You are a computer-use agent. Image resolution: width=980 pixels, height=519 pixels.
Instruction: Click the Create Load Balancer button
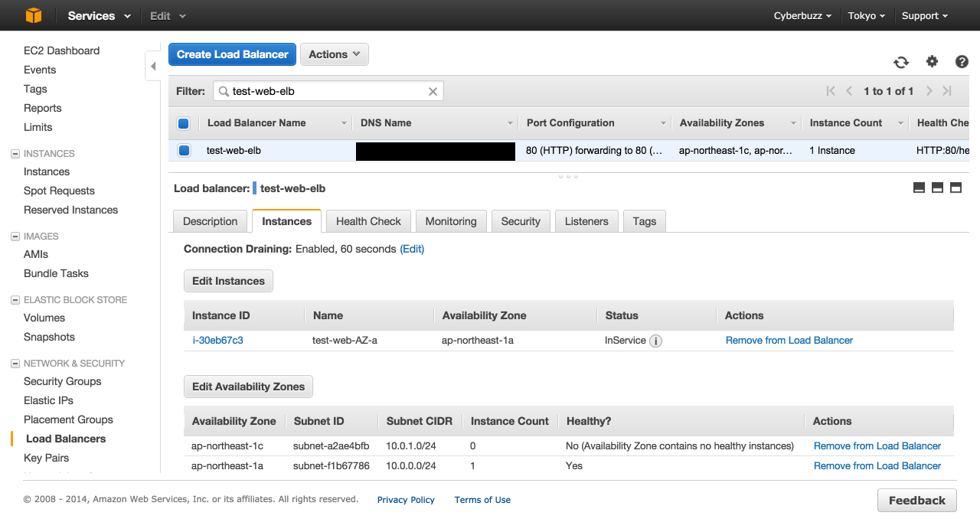[x=232, y=54]
